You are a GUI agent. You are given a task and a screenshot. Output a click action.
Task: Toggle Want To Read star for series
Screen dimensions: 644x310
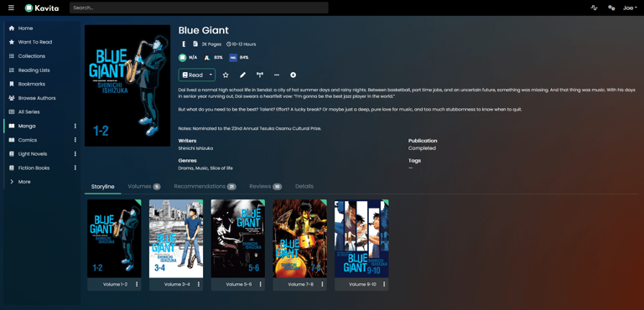pos(226,75)
